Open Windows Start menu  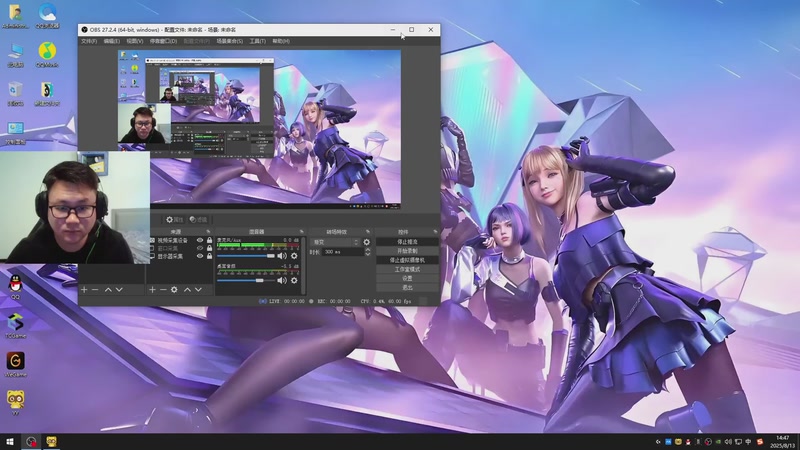pyautogui.click(x=10, y=441)
